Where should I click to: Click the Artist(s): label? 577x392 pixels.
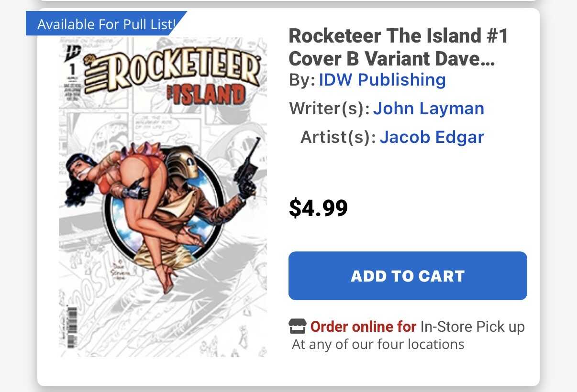338,137
